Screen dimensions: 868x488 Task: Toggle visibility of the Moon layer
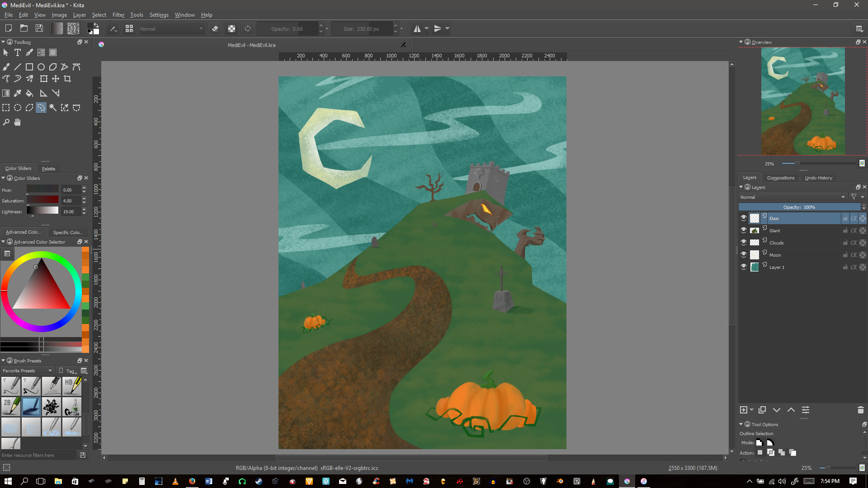(x=744, y=254)
